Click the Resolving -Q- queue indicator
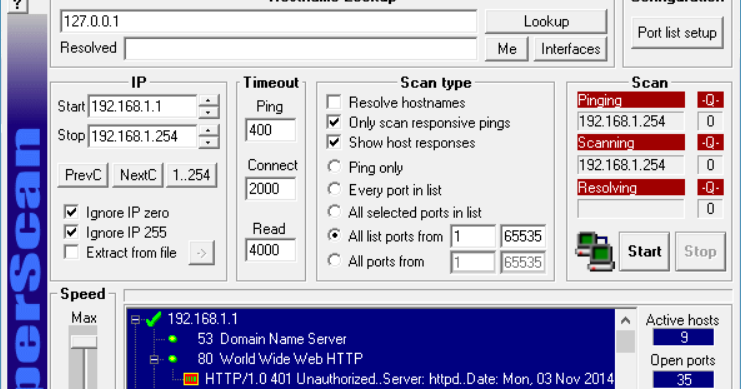This screenshot has width=741, height=389. coord(710,188)
